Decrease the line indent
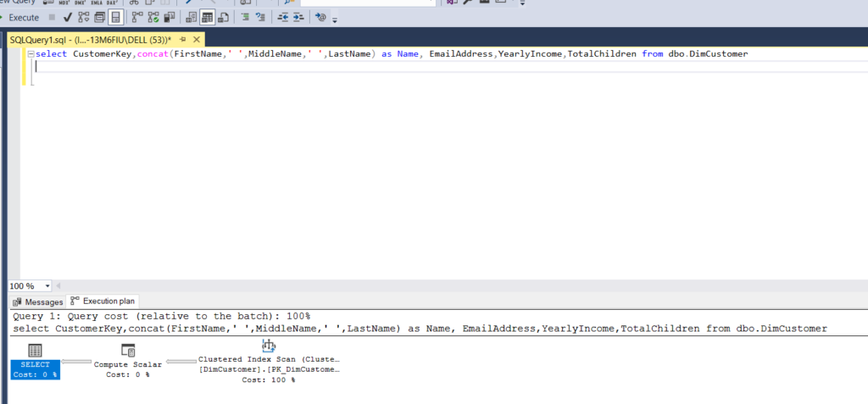Screen dimensions: 868x404 tap(283, 17)
